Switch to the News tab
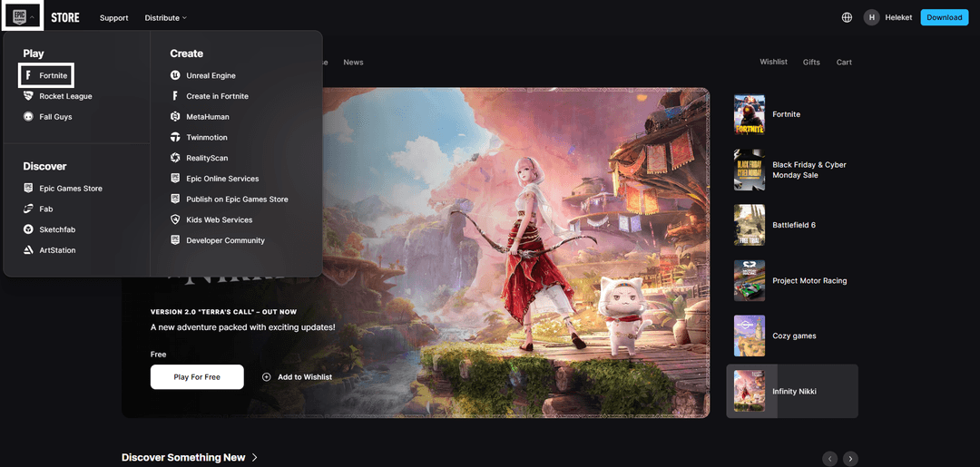Screen dimensions: 980x467 [353, 63]
